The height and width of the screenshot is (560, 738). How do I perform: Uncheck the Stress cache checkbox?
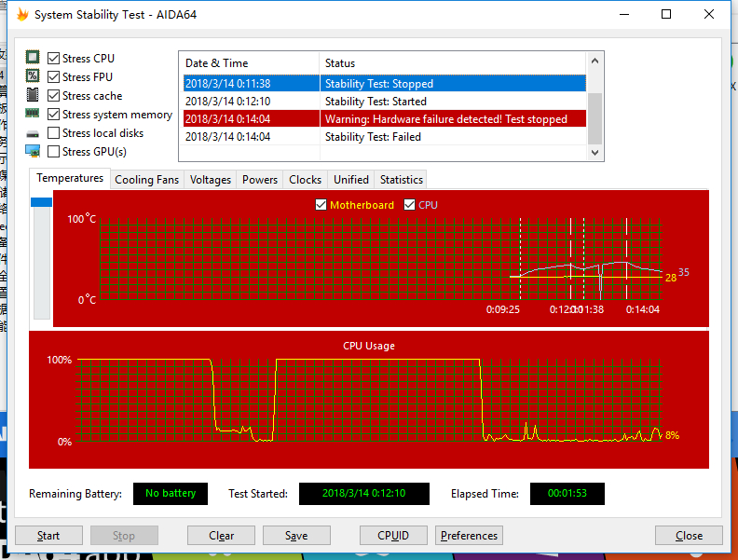[54, 96]
